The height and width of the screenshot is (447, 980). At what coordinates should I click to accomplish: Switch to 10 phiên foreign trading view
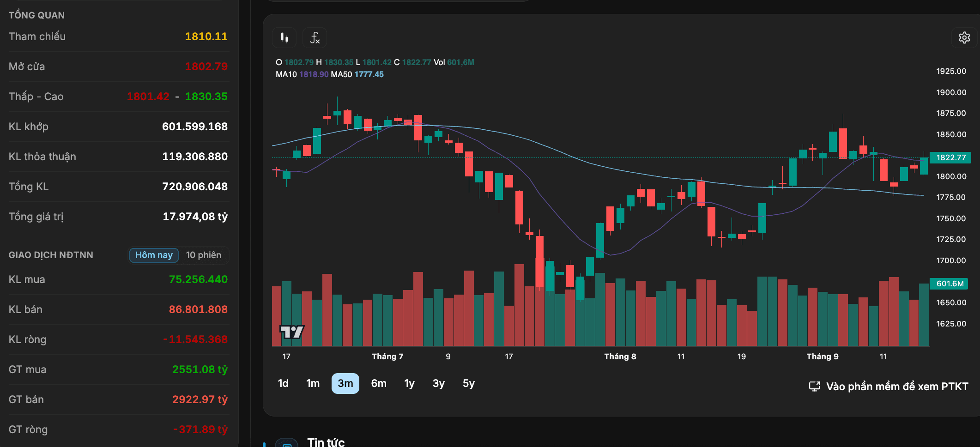click(204, 255)
